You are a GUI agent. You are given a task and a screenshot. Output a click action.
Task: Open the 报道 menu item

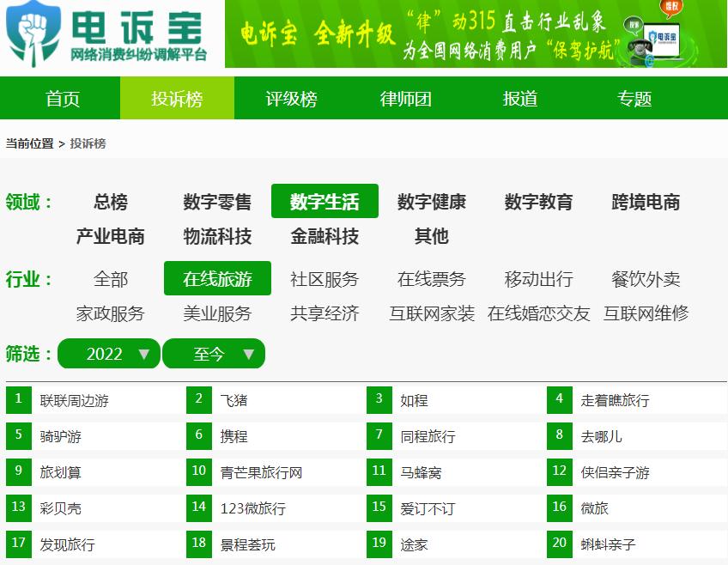point(519,99)
